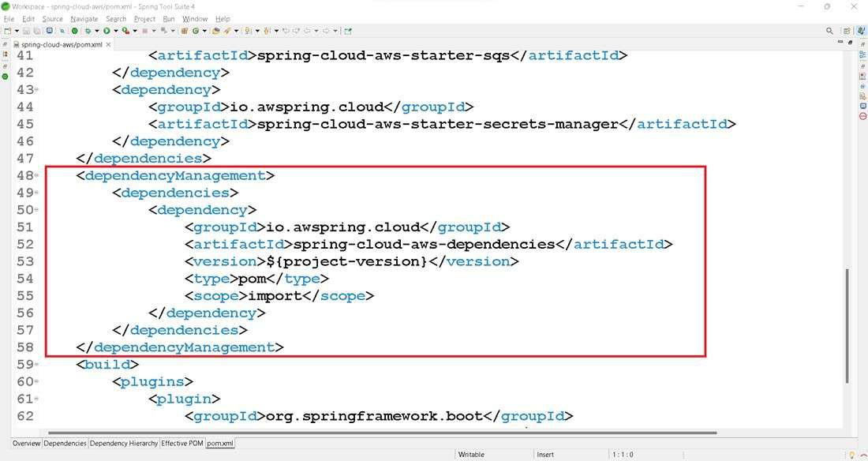Click the Run Last Tool icon with red toolbox
The image size is (868, 461).
[x=125, y=31]
